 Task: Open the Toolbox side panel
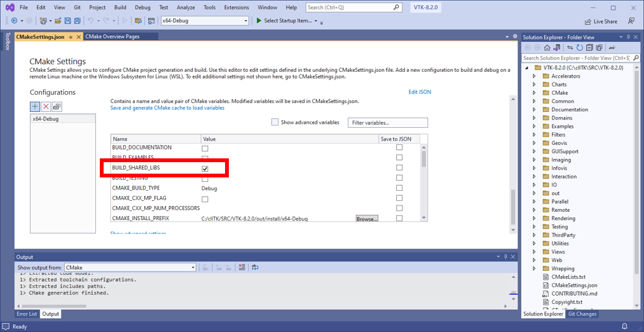tap(7, 41)
